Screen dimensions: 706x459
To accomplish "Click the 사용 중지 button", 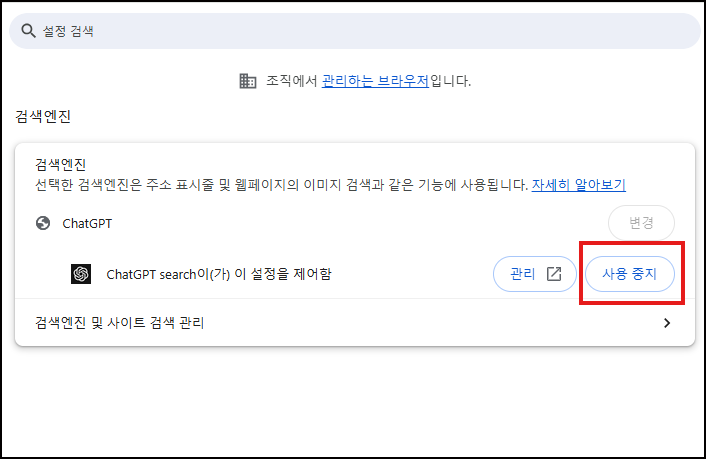I will [629, 274].
